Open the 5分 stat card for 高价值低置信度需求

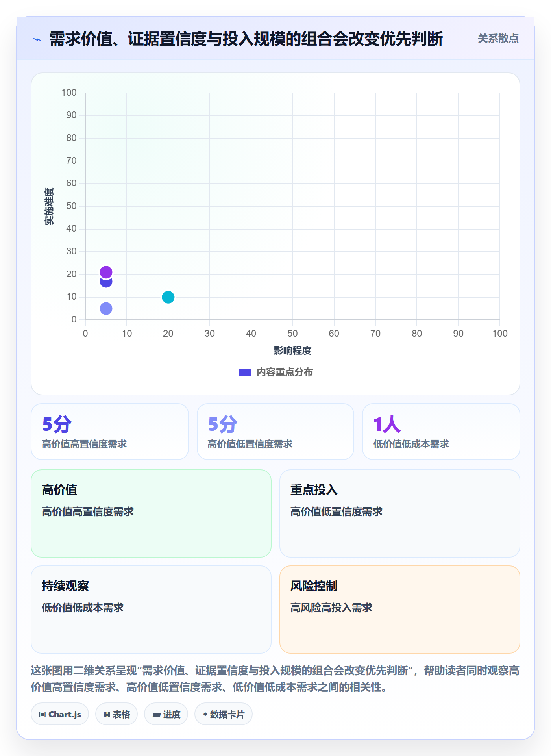(275, 432)
